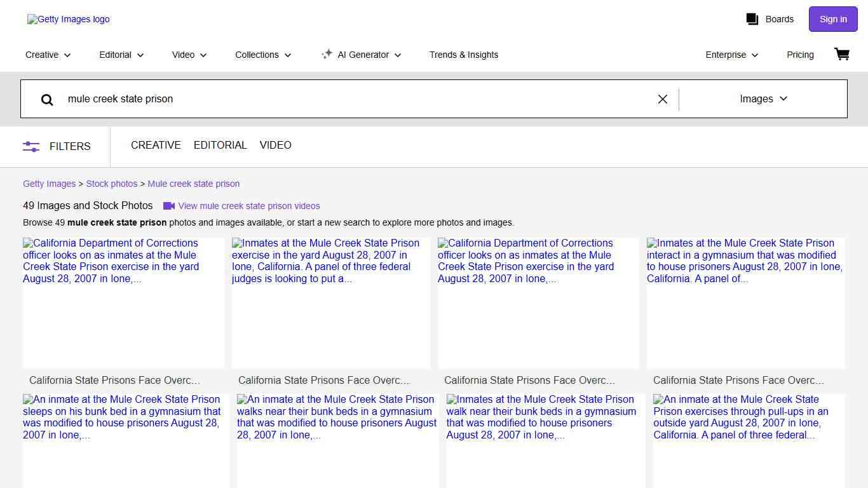Image resolution: width=868 pixels, height=488 pixels.
Task: Go to Stock photos breadcrumb
Action: tap(112, 184)
